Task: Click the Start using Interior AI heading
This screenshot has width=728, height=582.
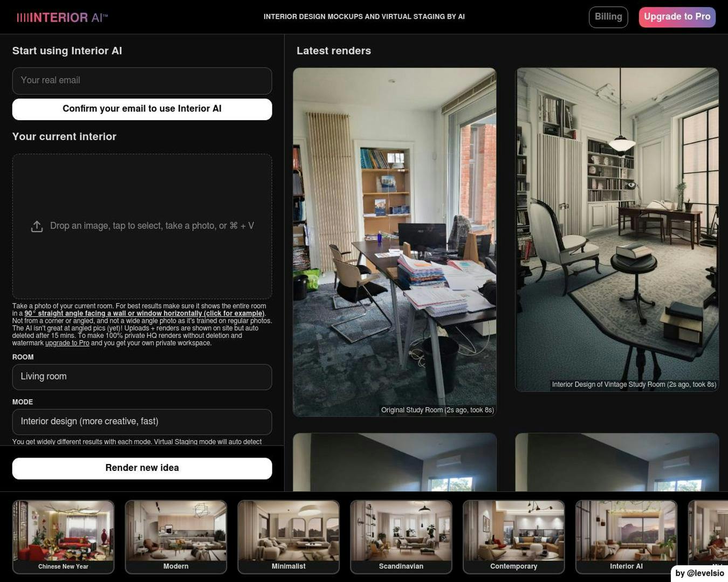Action: click(x=67, y=51)
